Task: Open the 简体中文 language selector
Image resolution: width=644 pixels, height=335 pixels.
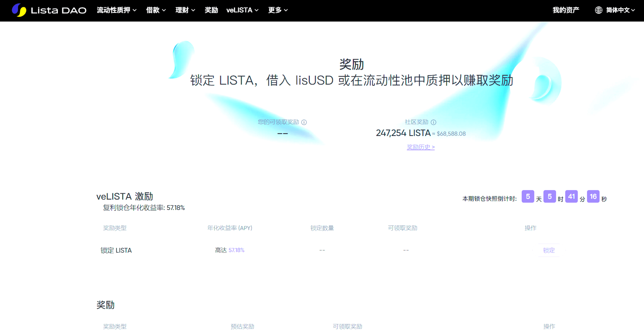Action: [620, 10]
